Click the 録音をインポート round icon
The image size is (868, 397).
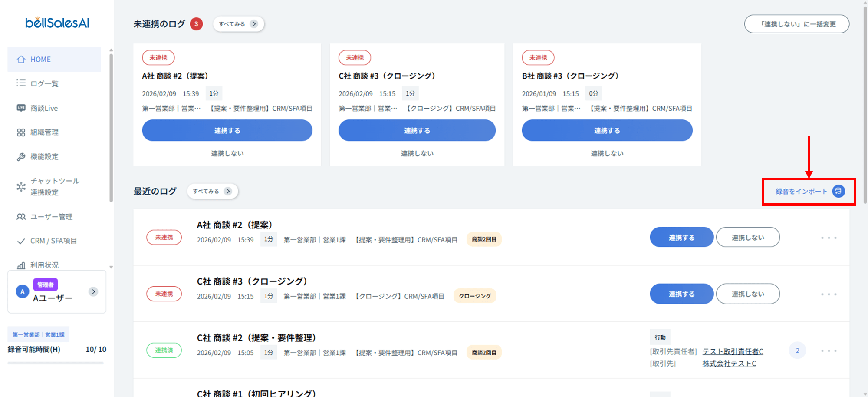click(x=838, y=191)
